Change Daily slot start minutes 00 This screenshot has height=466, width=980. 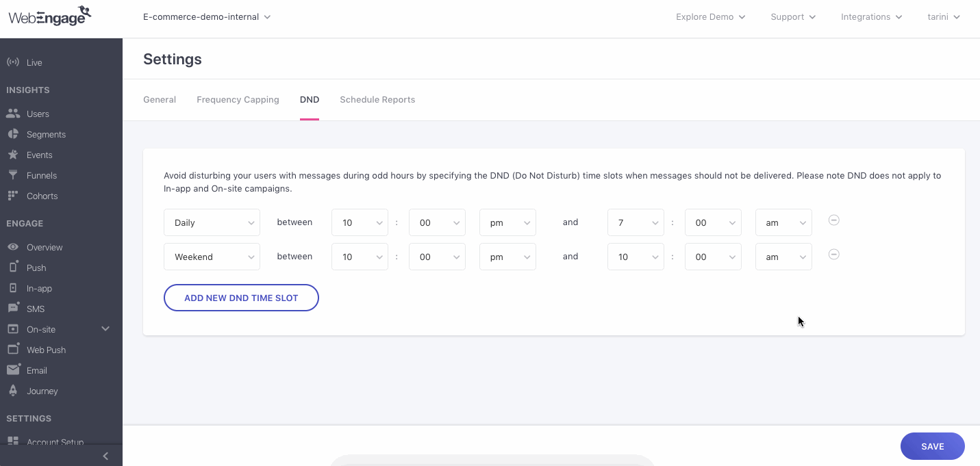(437, 222)
